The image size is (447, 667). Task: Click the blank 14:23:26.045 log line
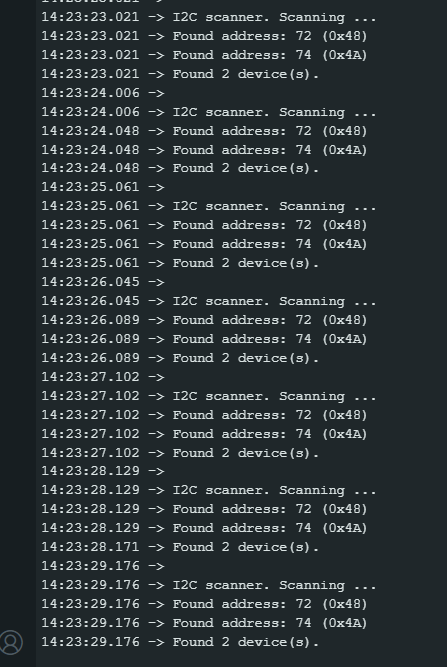[x=102, y=282]
